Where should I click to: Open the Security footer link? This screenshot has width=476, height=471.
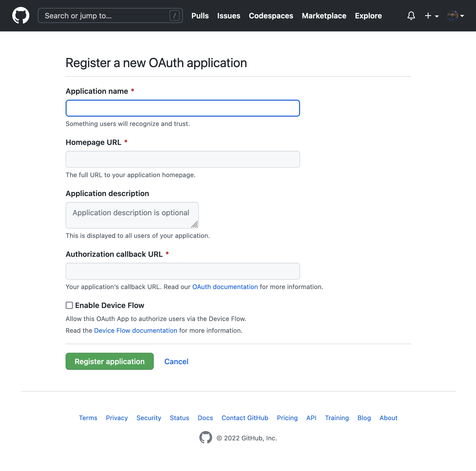click(149, 418)
